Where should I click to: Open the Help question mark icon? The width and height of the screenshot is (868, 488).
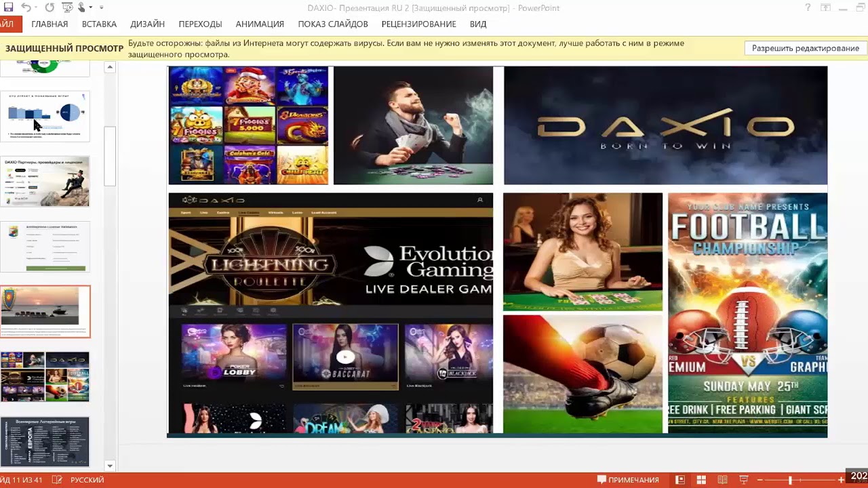click(x=808, y=8)
